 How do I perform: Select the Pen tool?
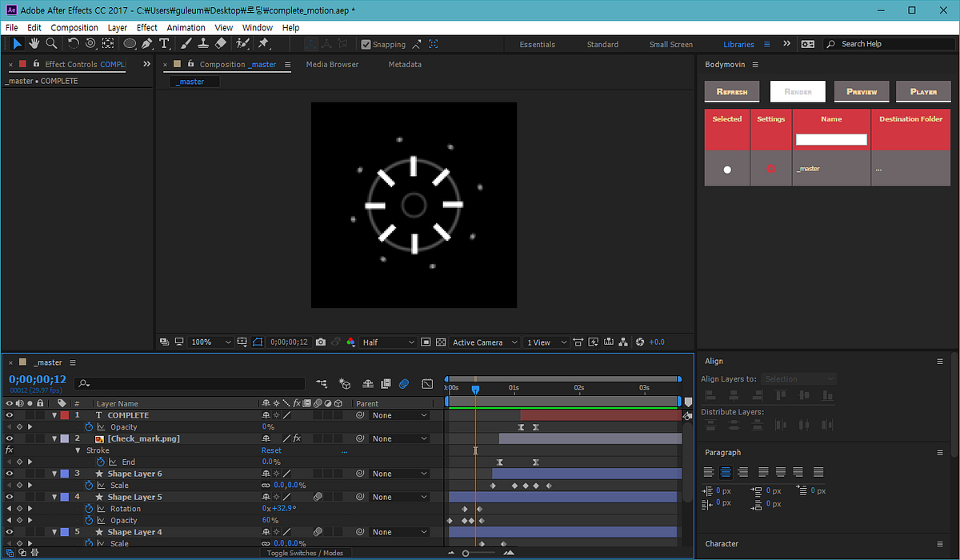147,44
